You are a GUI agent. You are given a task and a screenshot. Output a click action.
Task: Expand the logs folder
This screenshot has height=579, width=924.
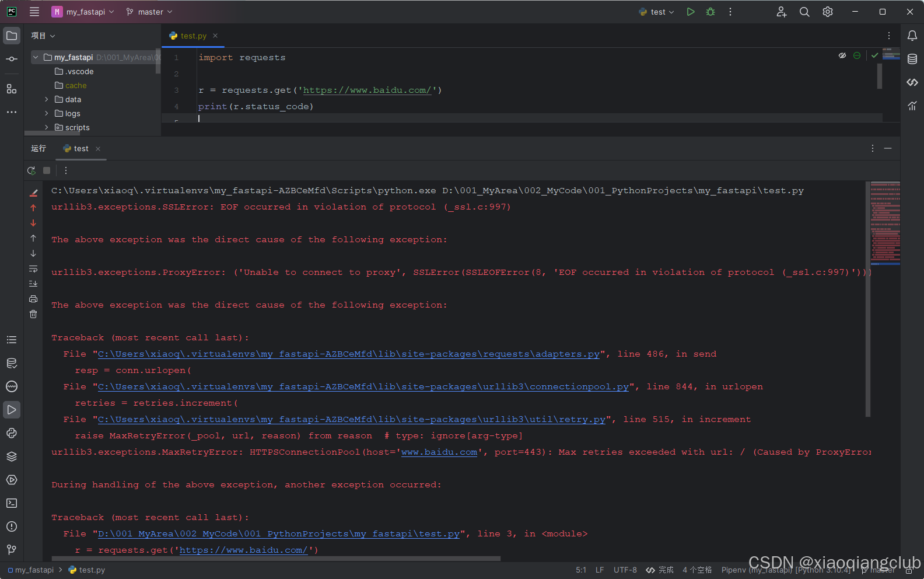pos(47,113)
